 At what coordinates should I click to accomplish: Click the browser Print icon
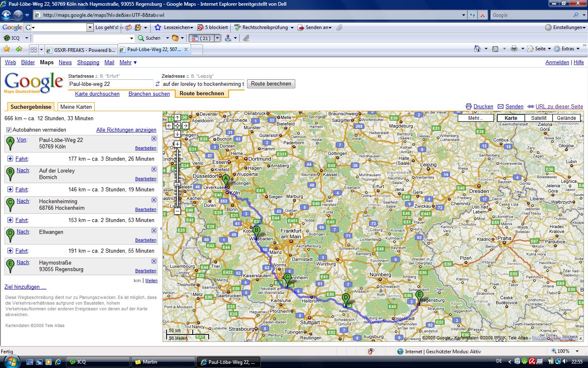click(x=514, y=49)
